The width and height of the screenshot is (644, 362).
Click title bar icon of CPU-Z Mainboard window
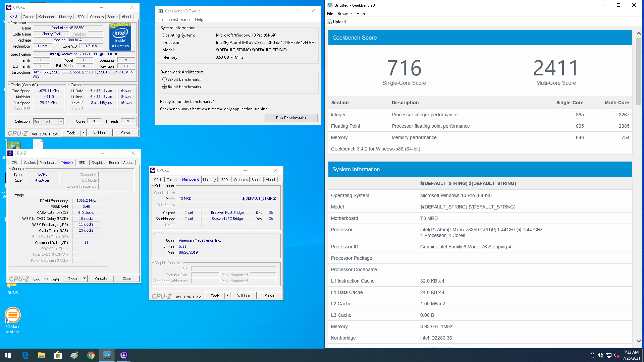(x=153, y=170)
